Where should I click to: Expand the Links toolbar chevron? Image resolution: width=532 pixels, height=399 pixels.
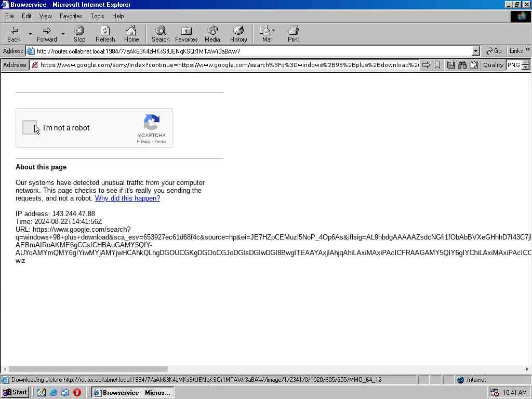(x=528, y=49)
